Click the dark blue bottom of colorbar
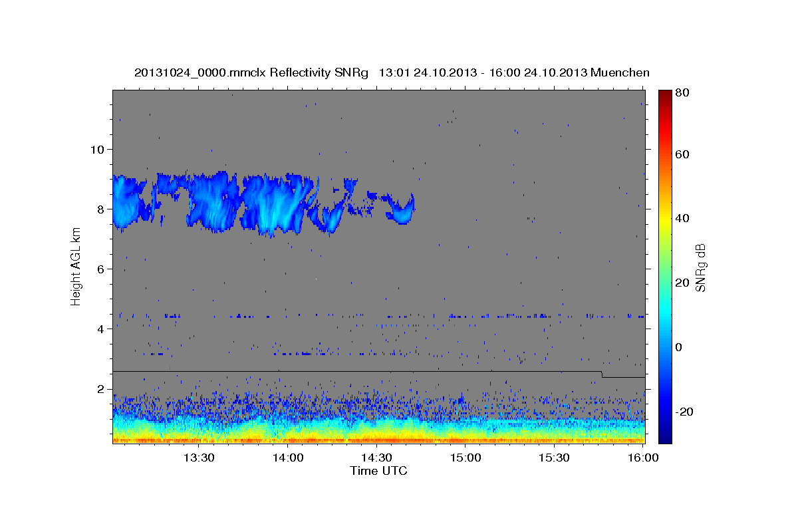The width and height of the screenshot is (798, 532). click(x=664, y=440)
